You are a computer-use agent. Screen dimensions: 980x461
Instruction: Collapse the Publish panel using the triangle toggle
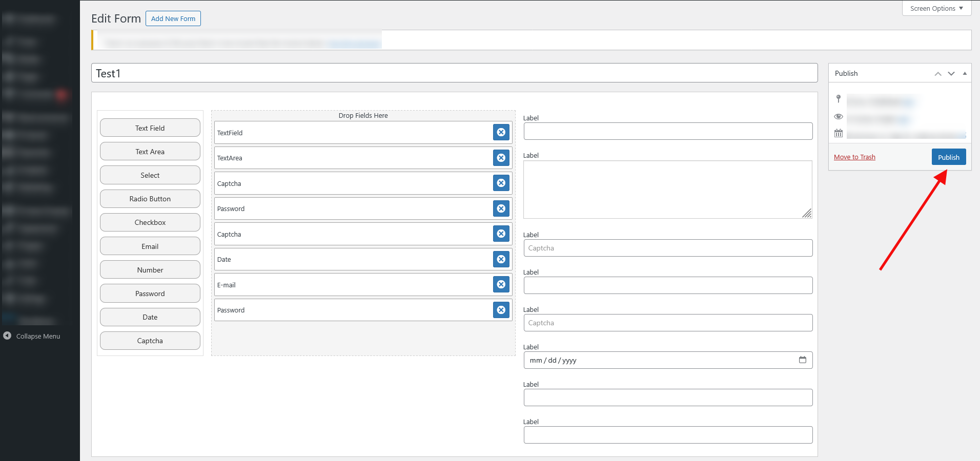pyautogui.click(x=965, y=74)
